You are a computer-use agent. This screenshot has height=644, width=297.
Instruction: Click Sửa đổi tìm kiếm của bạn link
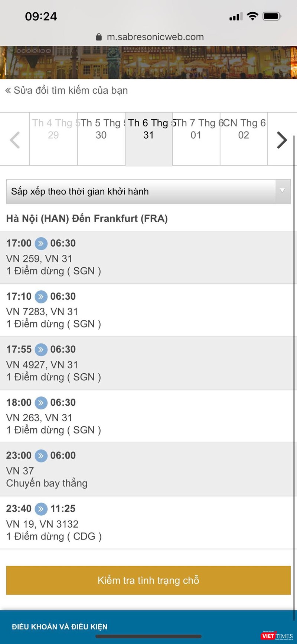coord(67,90)
